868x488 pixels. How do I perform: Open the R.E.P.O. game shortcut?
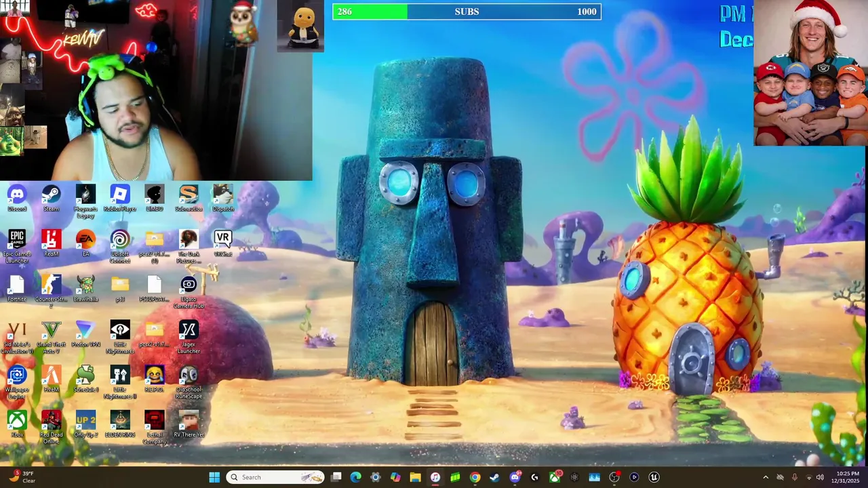pyautogui.click(x=154, y=379)
